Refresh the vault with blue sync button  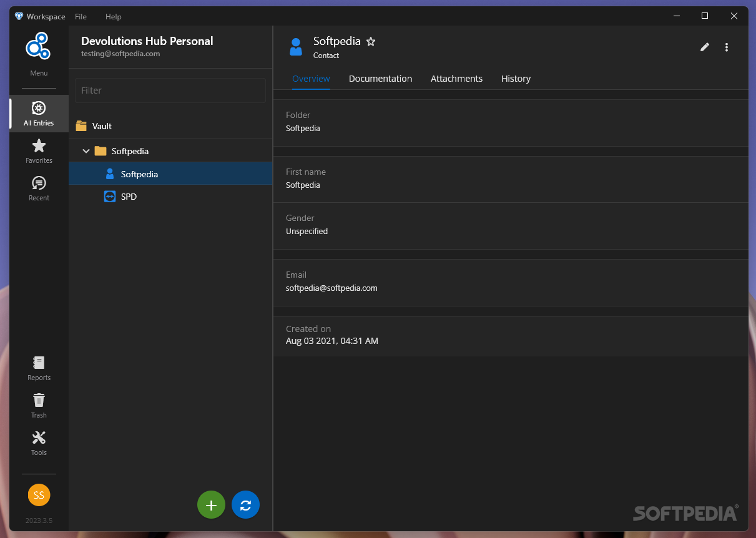pos(245,505)
